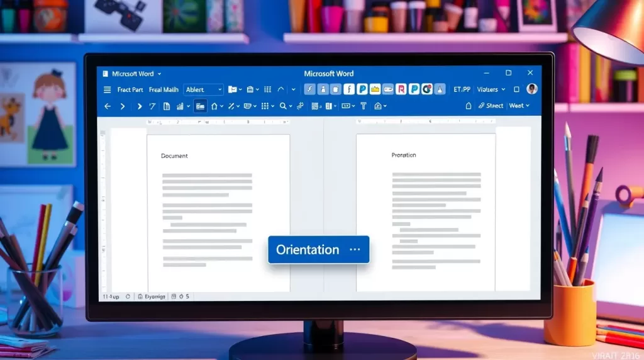The width and height of the screenshot is (644, 360).
Task: Expand the Microsoft Word title dropdown
Action: (159, 74)
